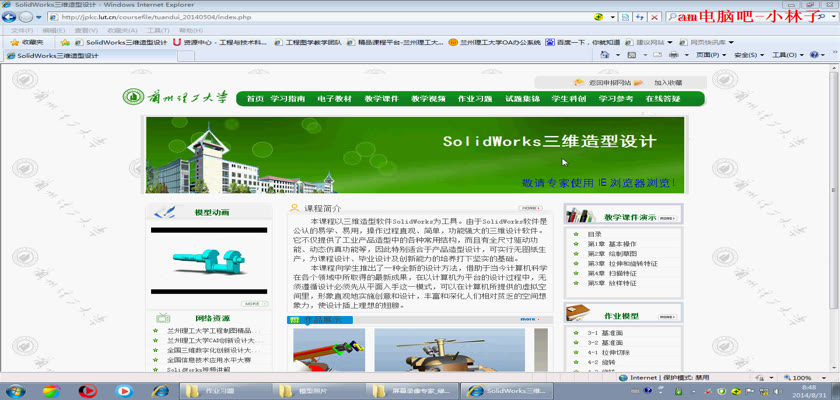Click the IE Back navigation button
Image resolution: width=840 pixels, height=400 pixels.
coord(9,17)
